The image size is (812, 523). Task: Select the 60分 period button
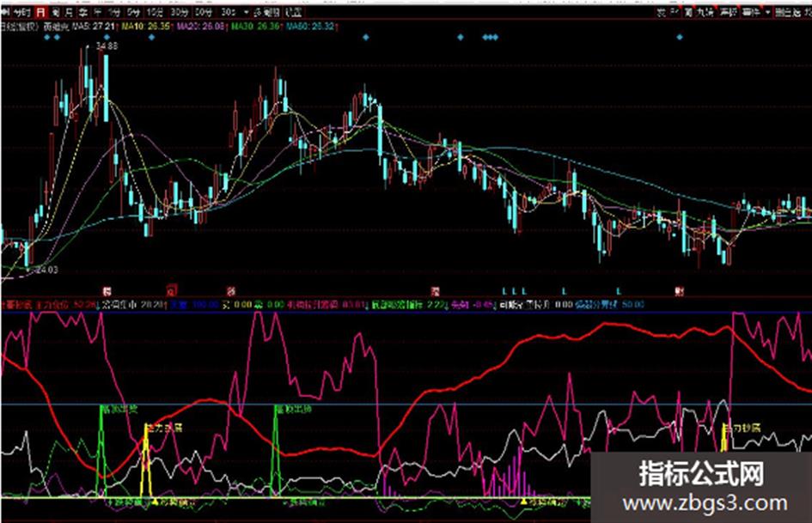(203, 12)
